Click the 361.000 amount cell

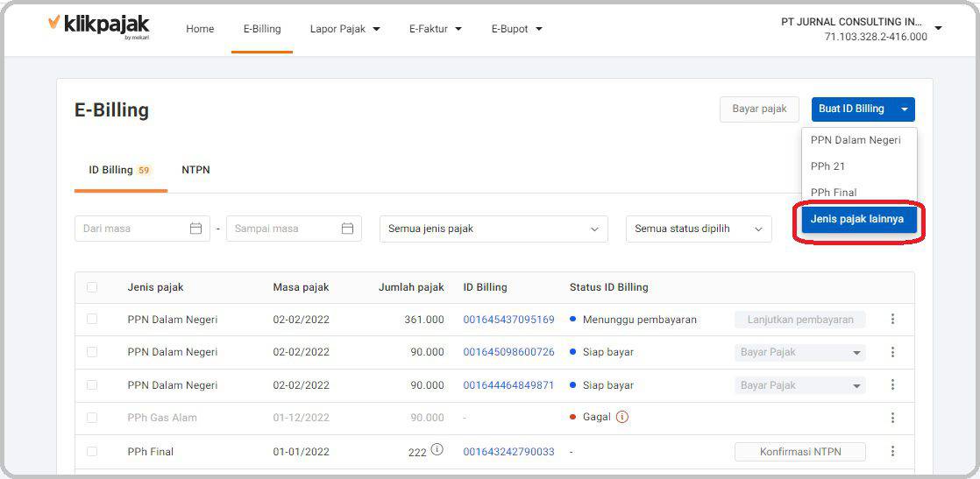click(423, 319)
